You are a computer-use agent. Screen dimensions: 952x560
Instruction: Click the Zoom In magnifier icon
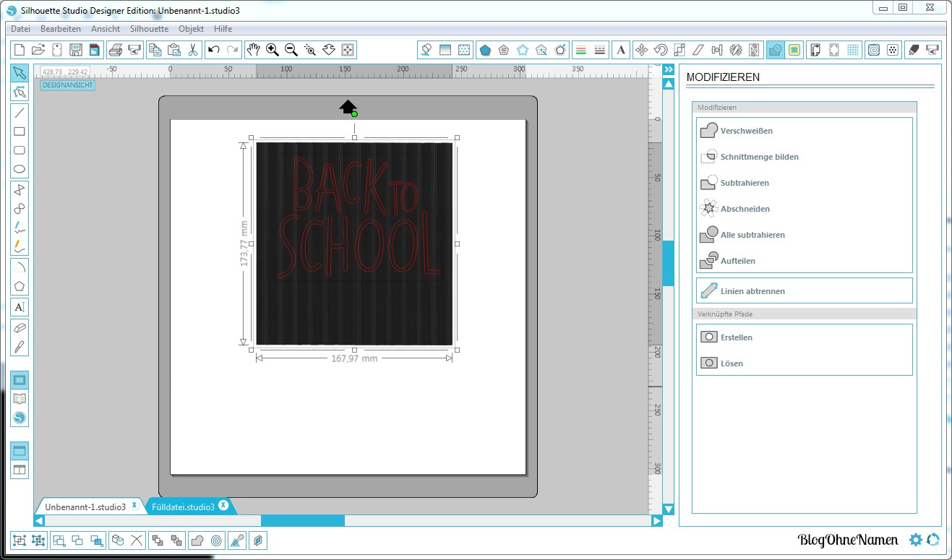273,50
